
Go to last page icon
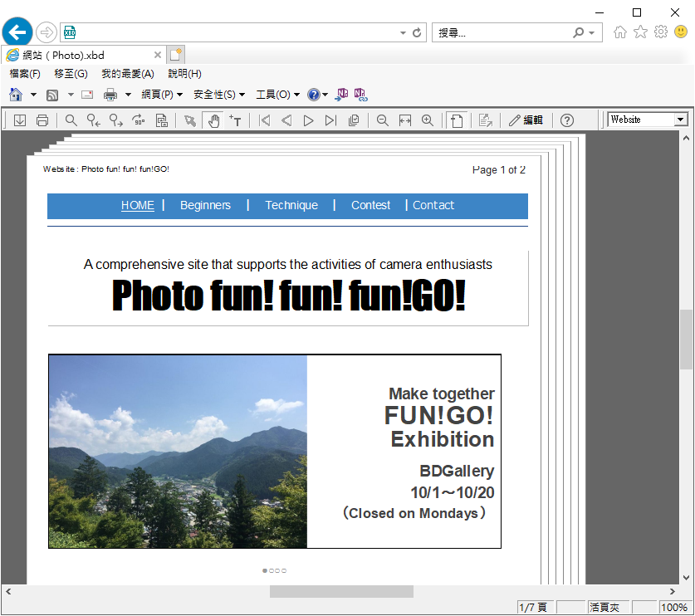pos(330,120)
